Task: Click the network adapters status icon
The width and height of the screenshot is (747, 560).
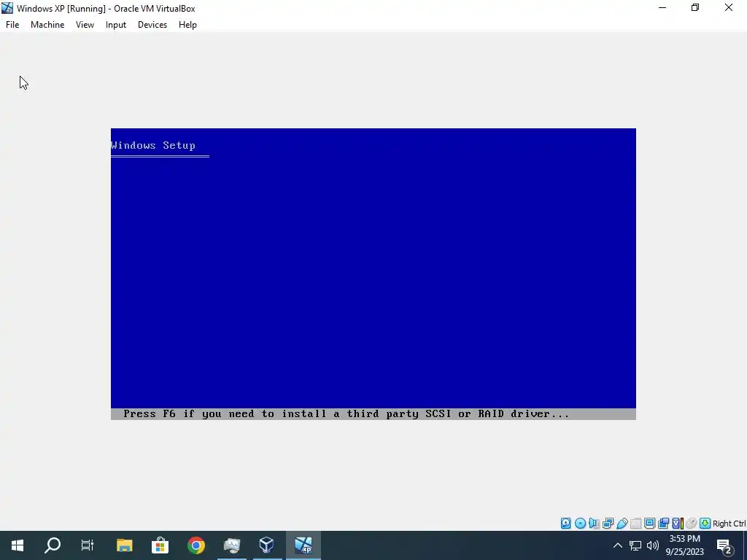Action: (608, 524)
